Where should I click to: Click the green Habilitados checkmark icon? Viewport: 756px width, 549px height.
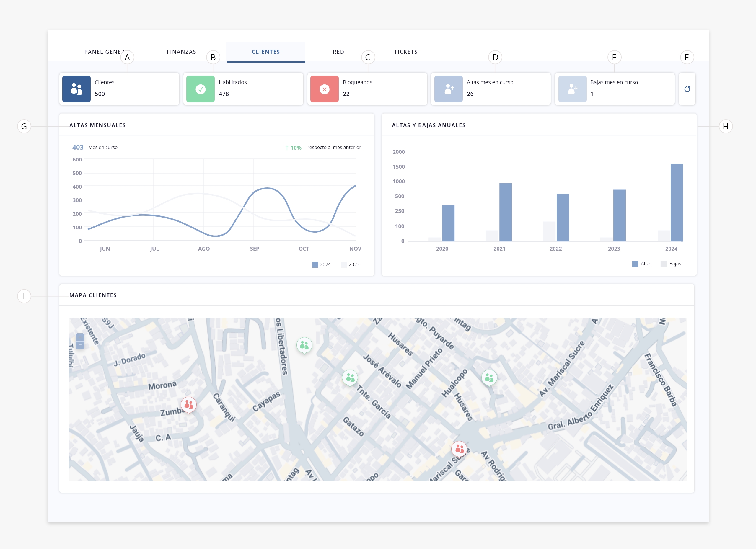[x=200, y=89]
